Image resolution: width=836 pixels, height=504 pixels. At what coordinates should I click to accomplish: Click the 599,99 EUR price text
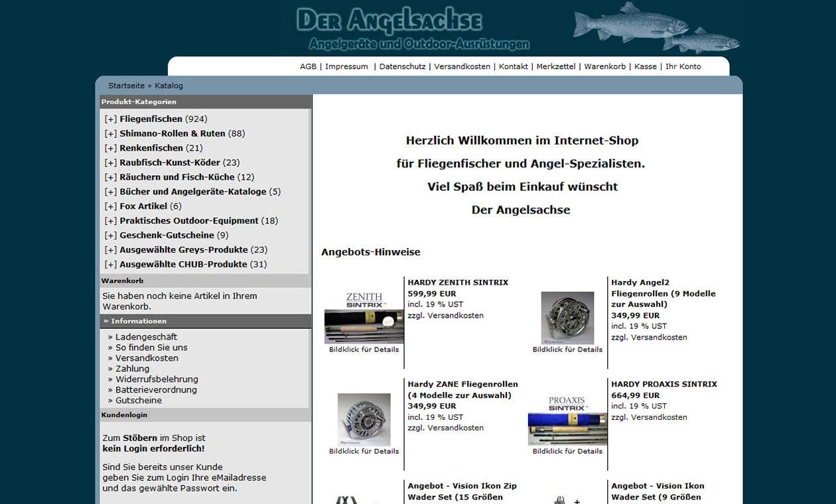click(432, 294)
